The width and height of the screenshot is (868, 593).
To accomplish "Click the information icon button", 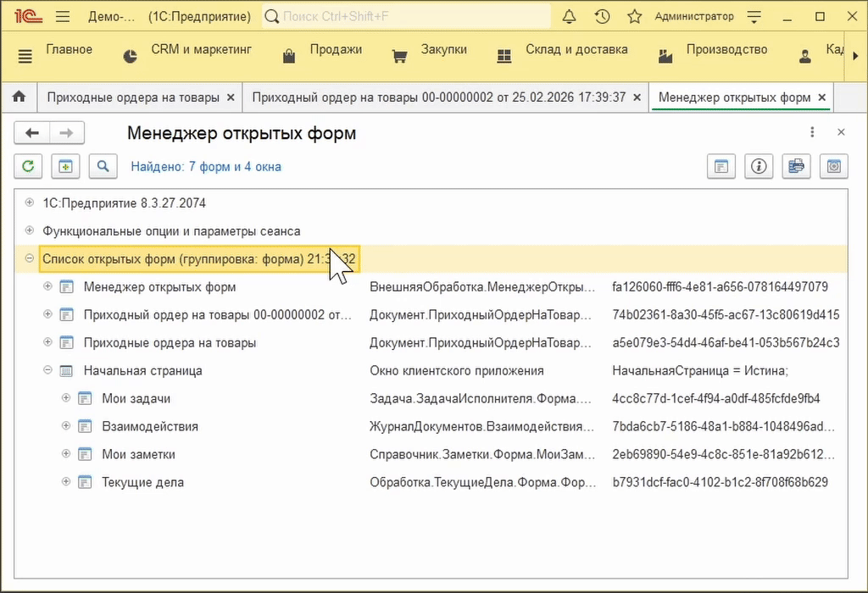I will point(759,166).
